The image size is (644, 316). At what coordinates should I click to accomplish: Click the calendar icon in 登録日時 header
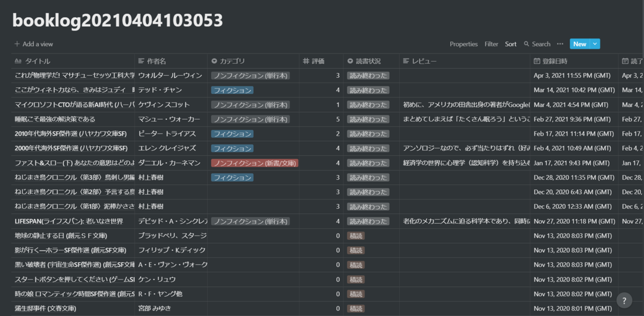point(537,61)
